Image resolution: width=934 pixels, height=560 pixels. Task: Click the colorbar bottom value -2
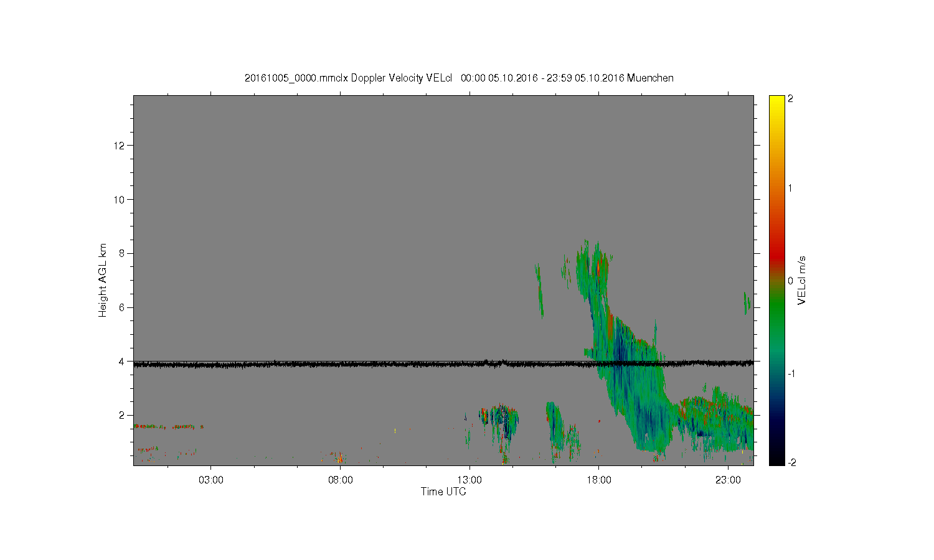tap(791, 462)
